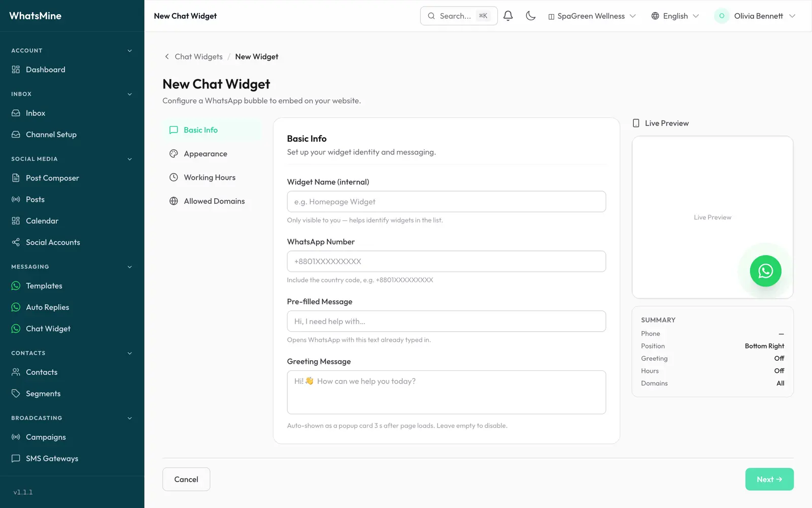Click the top Search box
Viewport: 812px width, 508px height.
click(x=459, y=16)
